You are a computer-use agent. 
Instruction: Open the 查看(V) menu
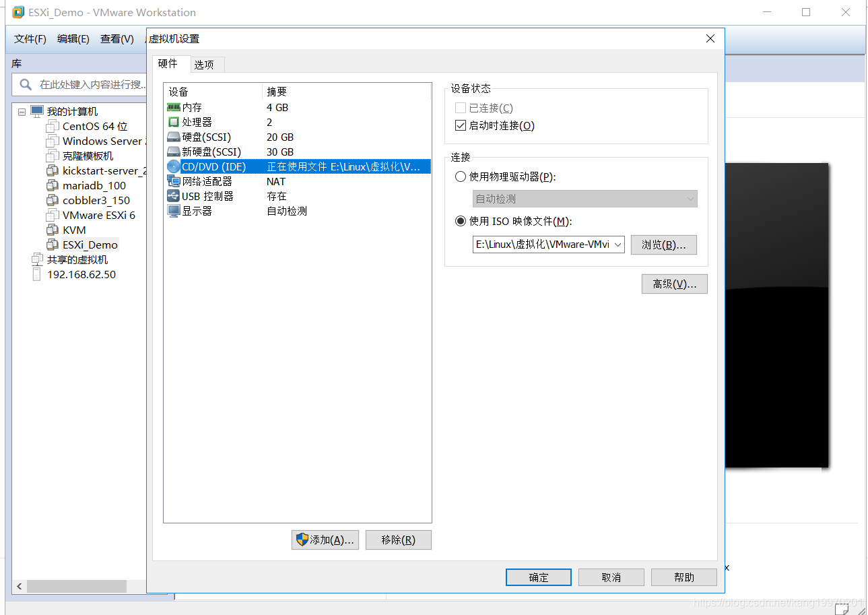117,38
